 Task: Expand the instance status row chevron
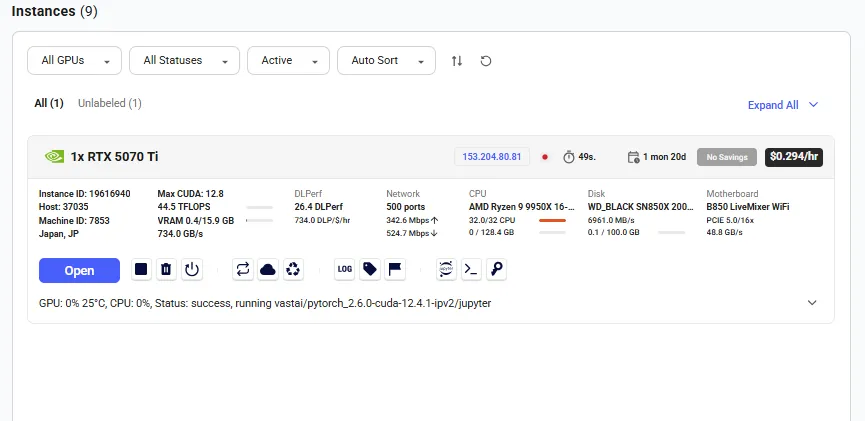812,302
